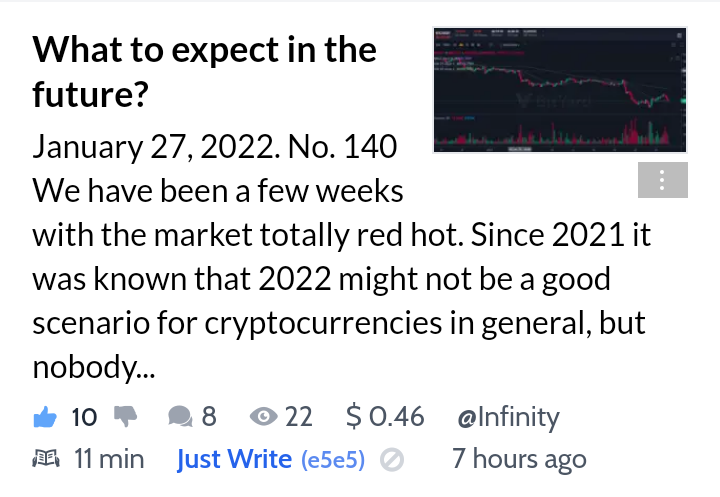Click the crossed-circle mute icon beside e5e5
This screenshot has width=720, height=497.
pyautogui.click(x=392, y=460)
